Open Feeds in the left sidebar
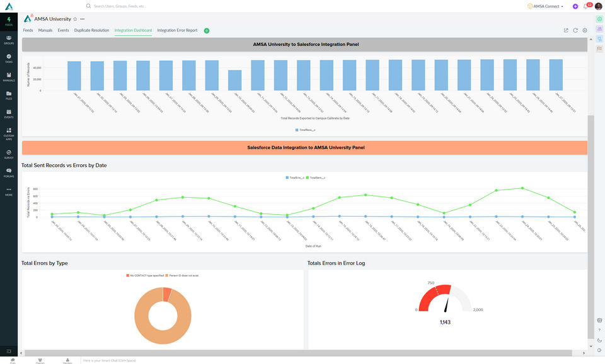The height and width of the screenshot is (364, 605). point(8,21)
